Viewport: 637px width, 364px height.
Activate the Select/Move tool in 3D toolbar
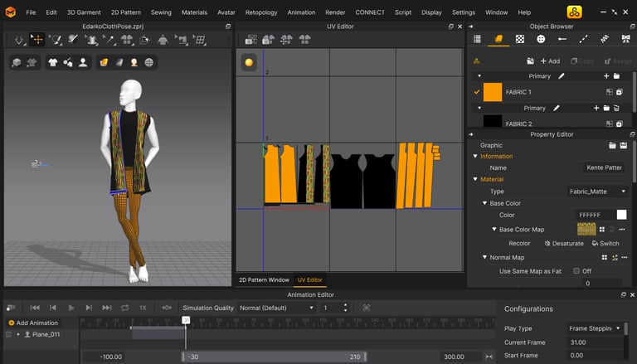click(37, 39)
